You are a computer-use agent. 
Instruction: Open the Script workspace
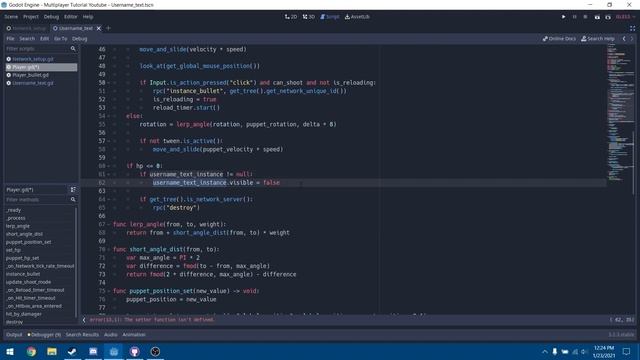[x=330, y=17]
